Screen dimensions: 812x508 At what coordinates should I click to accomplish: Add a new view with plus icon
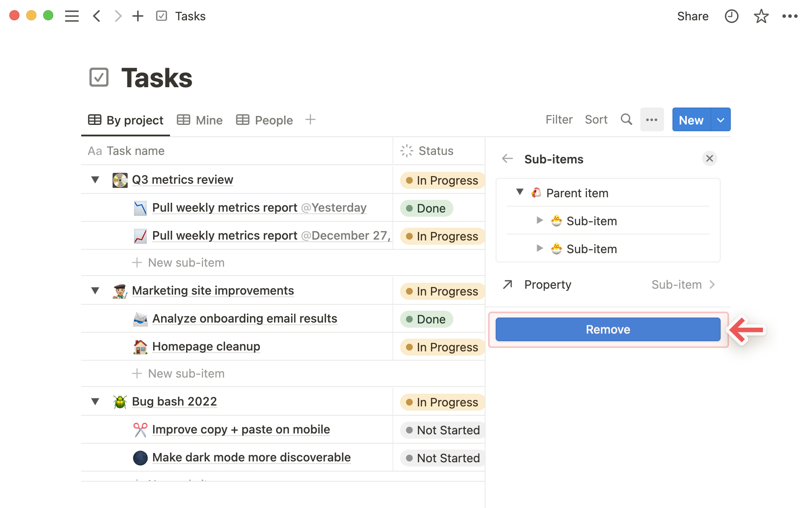pos(310,120)
